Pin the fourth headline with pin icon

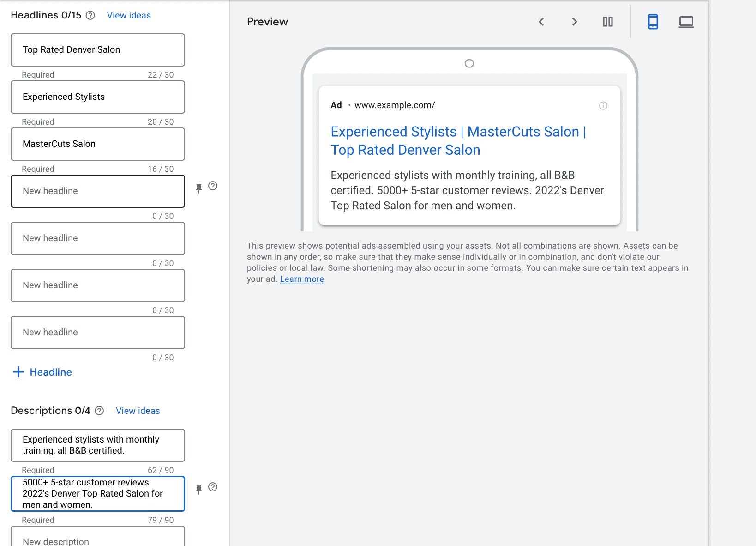click(199, 188)
